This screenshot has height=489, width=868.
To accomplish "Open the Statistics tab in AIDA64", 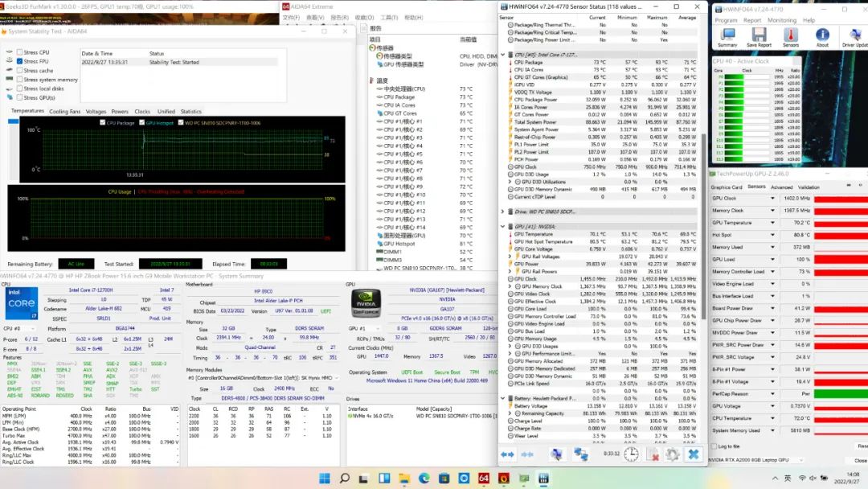I will click(190, 112).
